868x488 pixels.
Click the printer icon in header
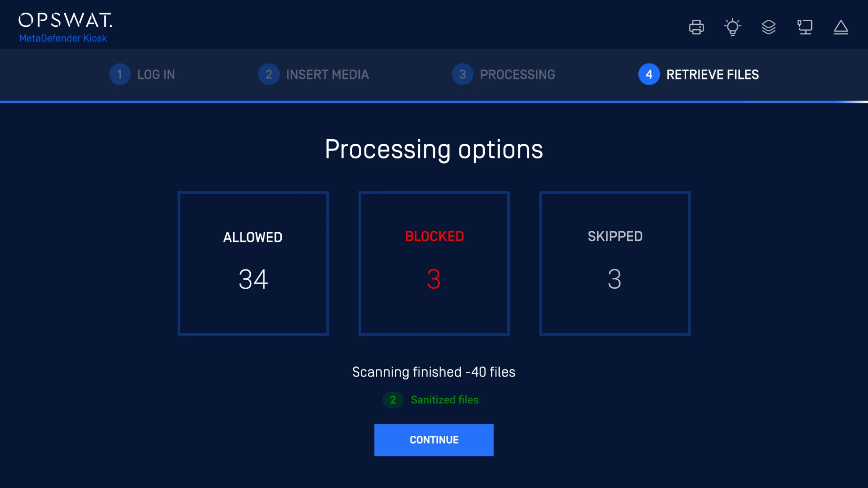tap(696, 27)
